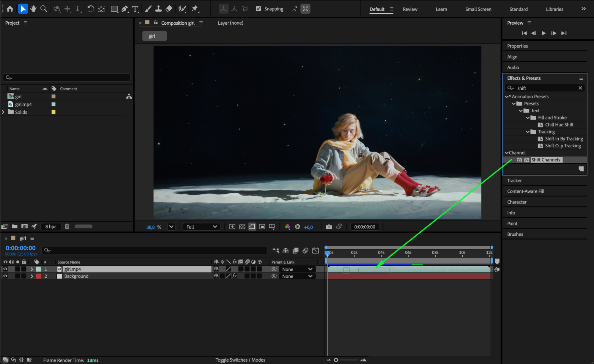594x364 pixels.
Task: Hide the girl.mp4 layer
Action: click(x=5, y=269)
